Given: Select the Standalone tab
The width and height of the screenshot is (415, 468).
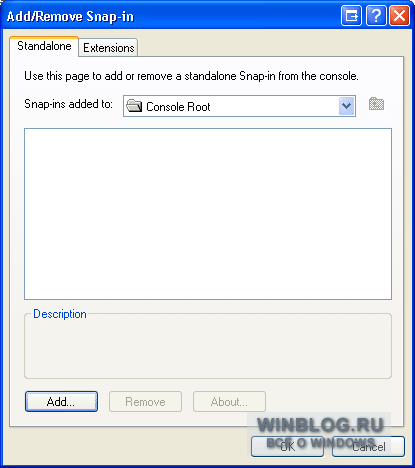Looking at the screenshot, I should pyautogui.click(x=44, y=46).
